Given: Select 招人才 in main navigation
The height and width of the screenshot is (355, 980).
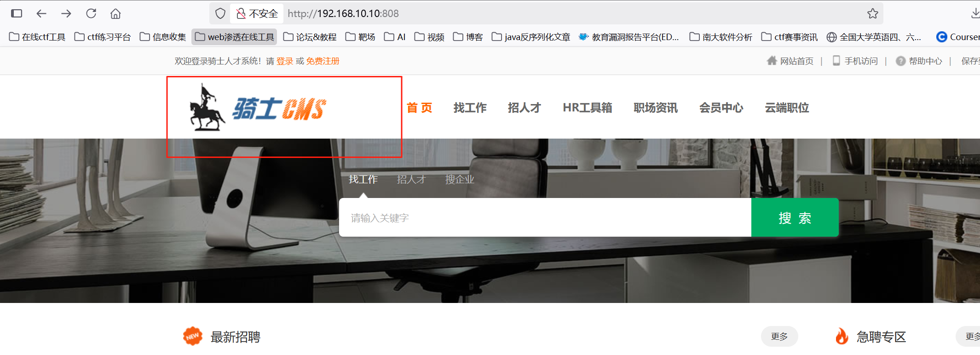Looking at the screenshot, I should click(524, 108).
